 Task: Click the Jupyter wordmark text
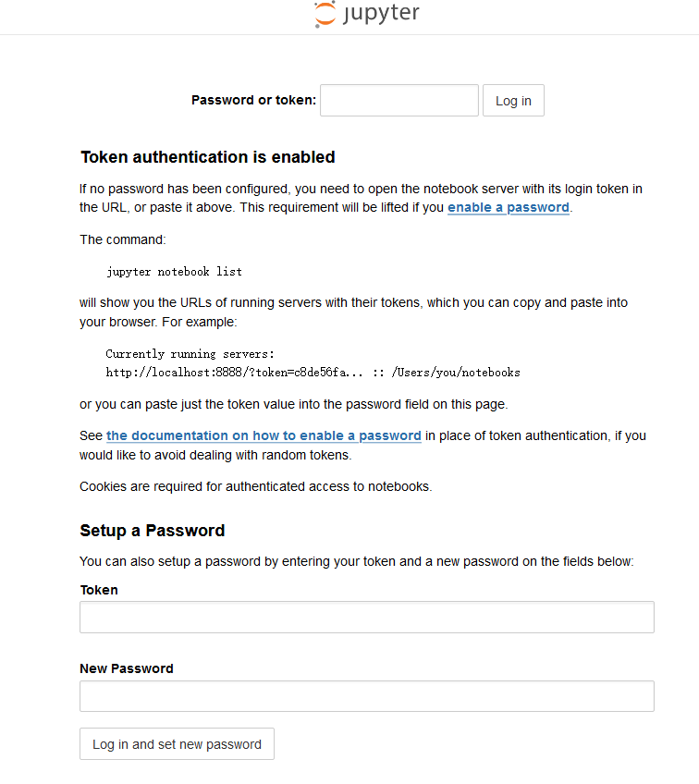(x=379, y=15)
